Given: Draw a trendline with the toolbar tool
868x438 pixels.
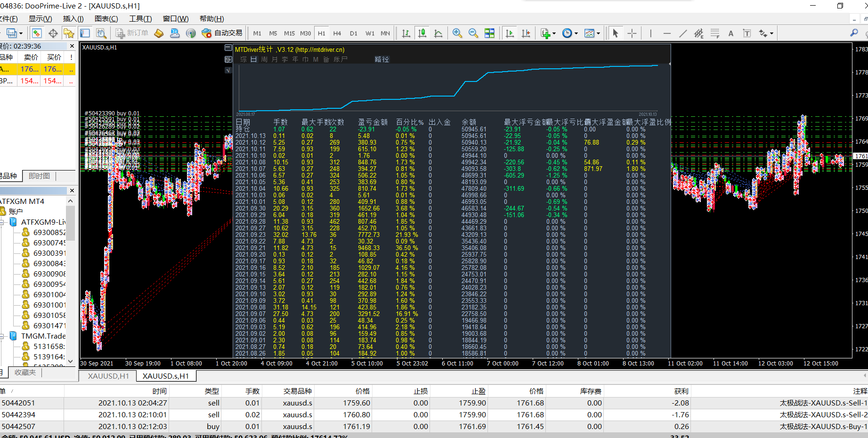Looking at the screenshot, I should (x=683, y=33).
